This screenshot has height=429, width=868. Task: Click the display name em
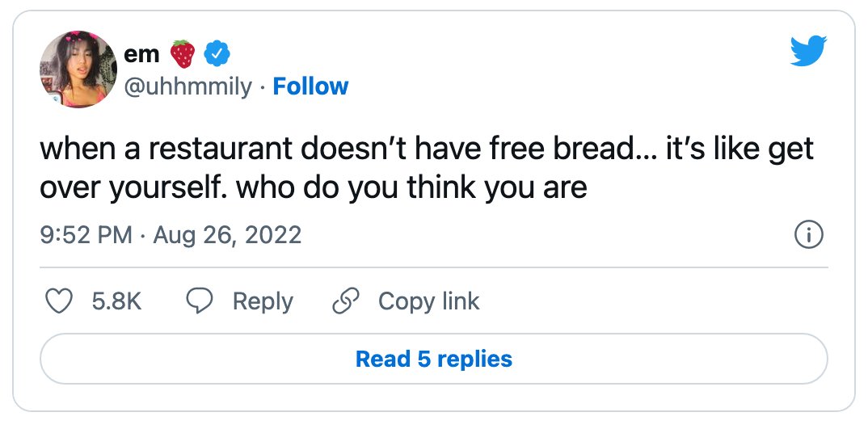coord(141,54)
